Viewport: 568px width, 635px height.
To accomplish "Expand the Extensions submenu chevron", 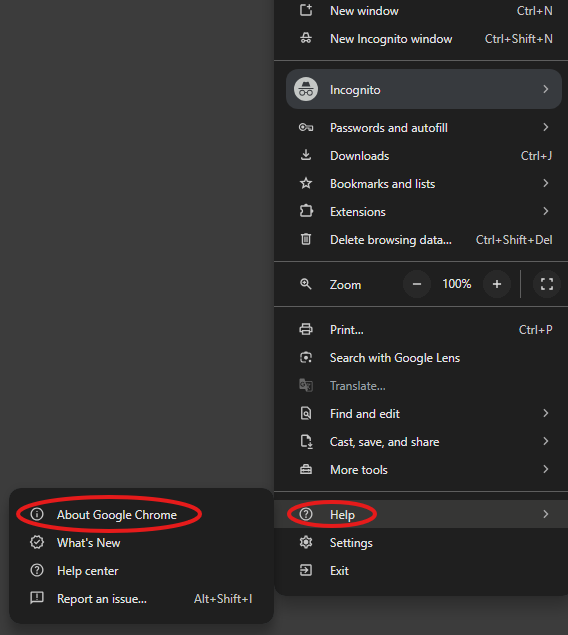I will 546,211.
